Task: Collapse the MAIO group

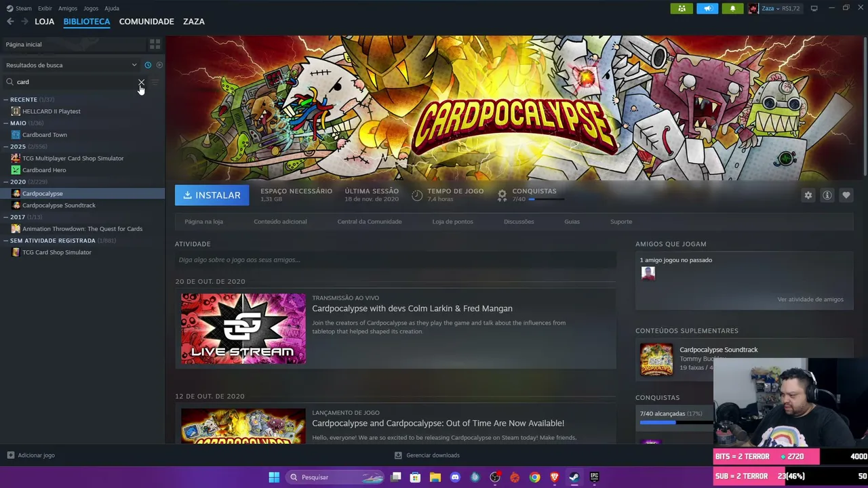Action: click(5, 123)
